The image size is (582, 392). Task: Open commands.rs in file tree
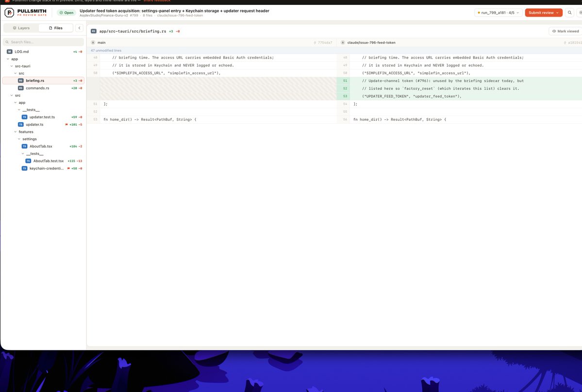coord(43,88)
